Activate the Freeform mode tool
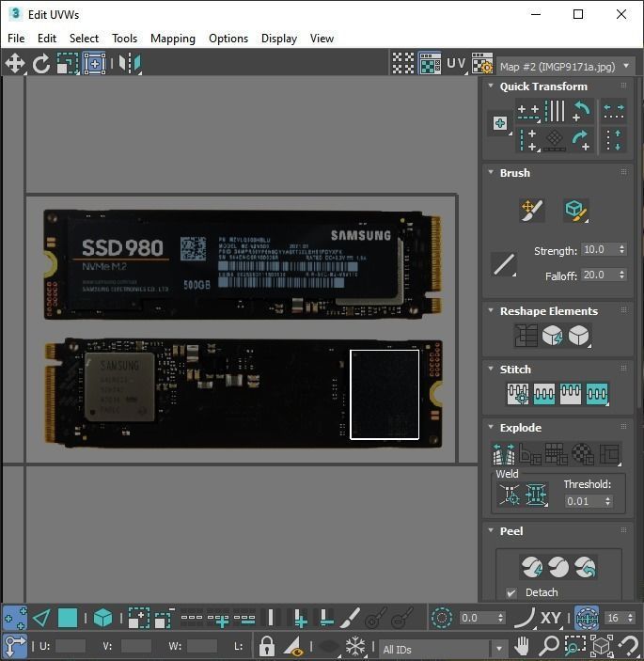 [x=94, y=64]
